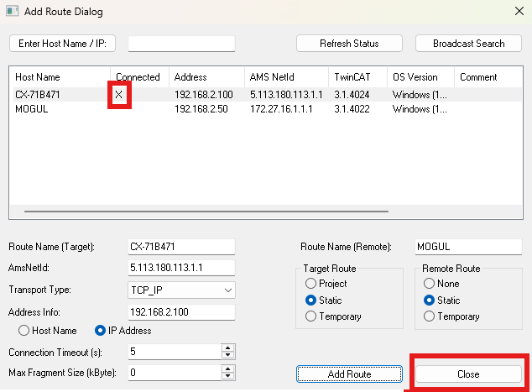The width and height of the screenshot is (532, 392).
Task: Choose Temporary under Target Route
Action: pyautogui.click(x=311, y=316)
